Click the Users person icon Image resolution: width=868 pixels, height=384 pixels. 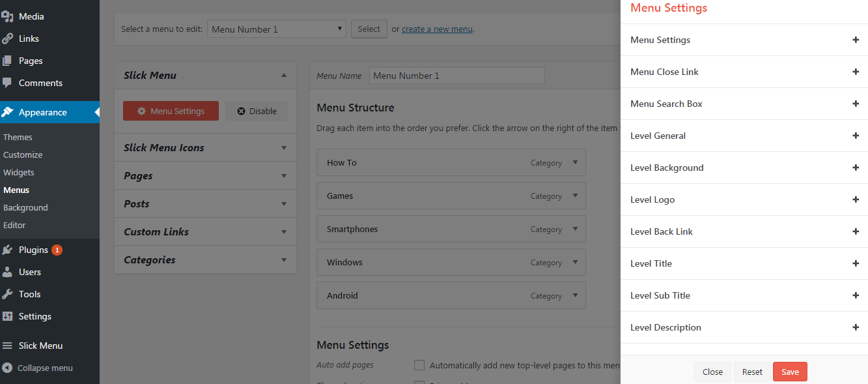(7, 272)
